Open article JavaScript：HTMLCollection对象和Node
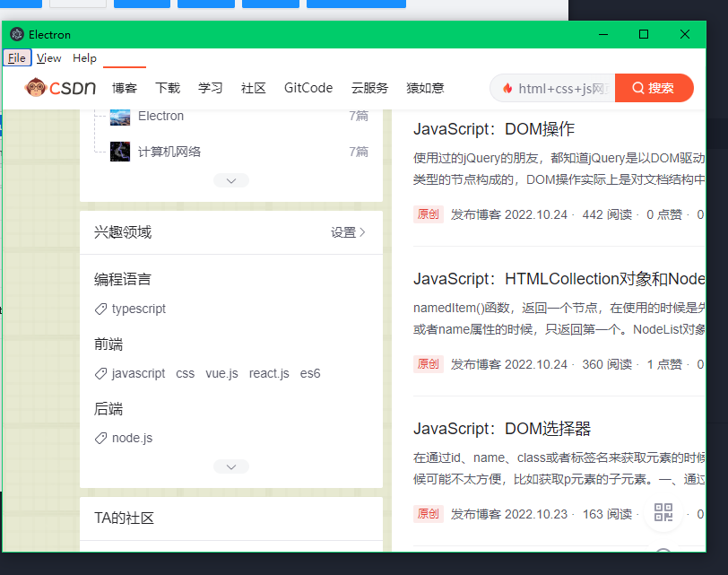Viewport: 728px width, 575px height. pyautogui.click(x=559, y=279)
